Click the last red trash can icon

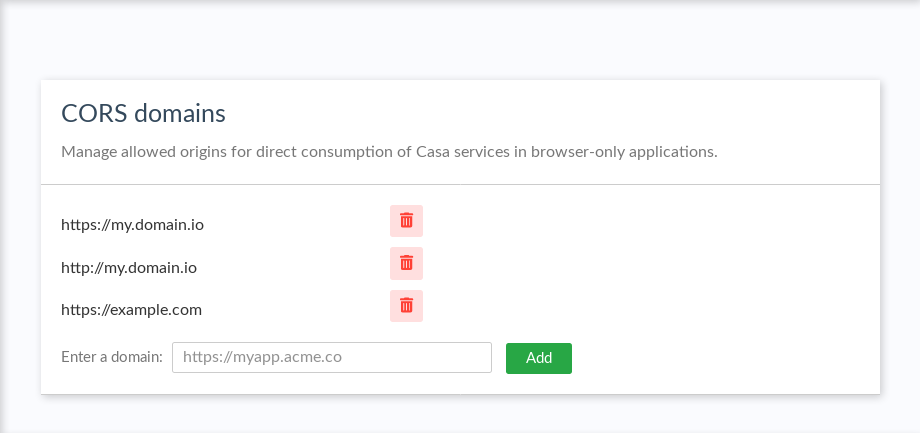(x=406, y=306)
